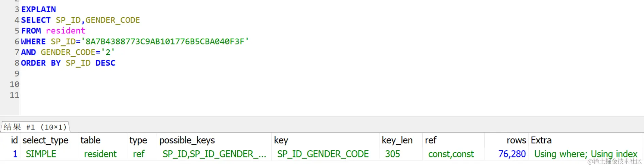This screenshot has width=644, height=167.
Task: Select the possible_keys column header
Action: point(187,140)
